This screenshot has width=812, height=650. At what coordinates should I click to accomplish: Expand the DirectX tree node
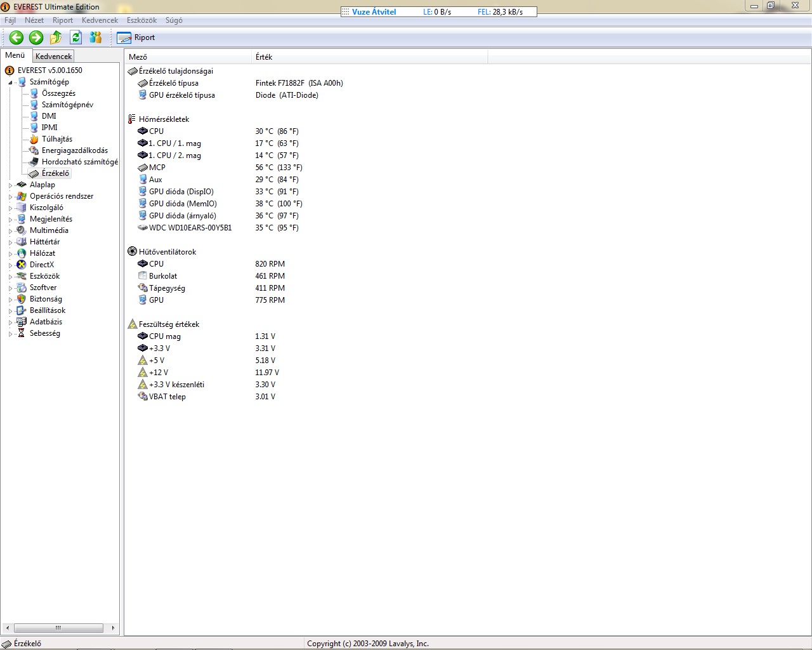tap(10, 265)
